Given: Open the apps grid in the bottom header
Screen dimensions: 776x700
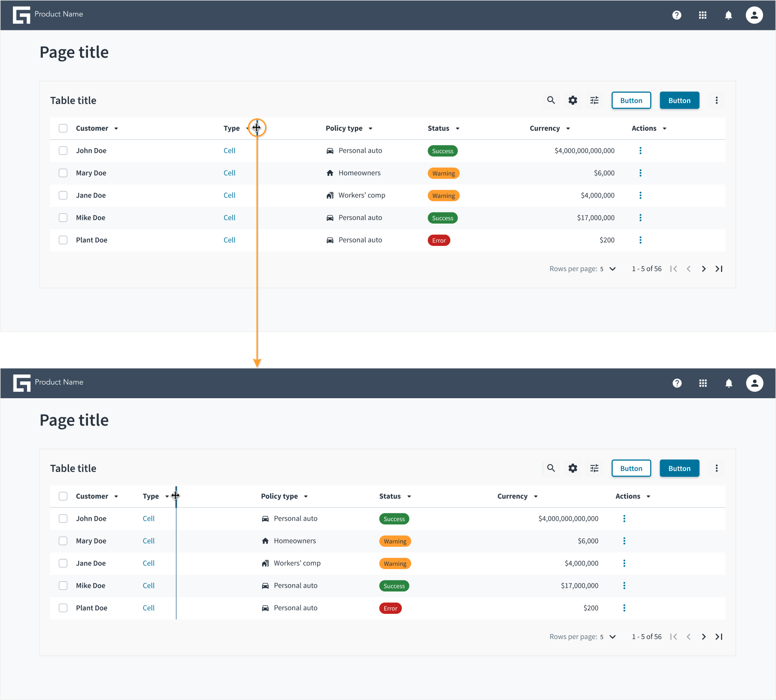Looking at the screenshot, I should pyautogui.click(x=703, y=383).
